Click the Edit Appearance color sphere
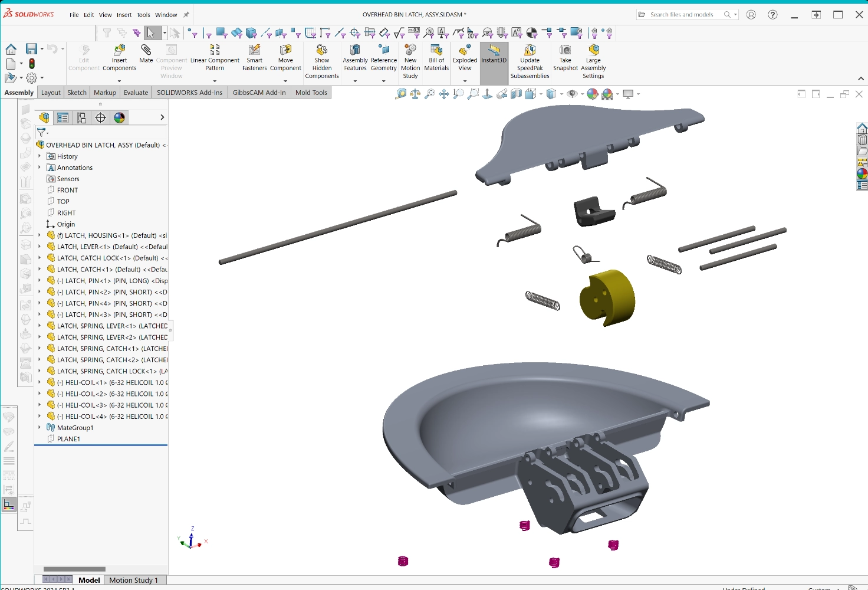868x590 pixels. tap(593, 94)
